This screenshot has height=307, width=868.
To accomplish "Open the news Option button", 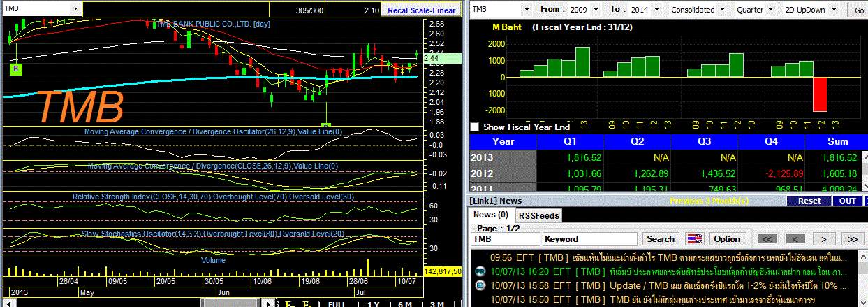I will point(727,239).
